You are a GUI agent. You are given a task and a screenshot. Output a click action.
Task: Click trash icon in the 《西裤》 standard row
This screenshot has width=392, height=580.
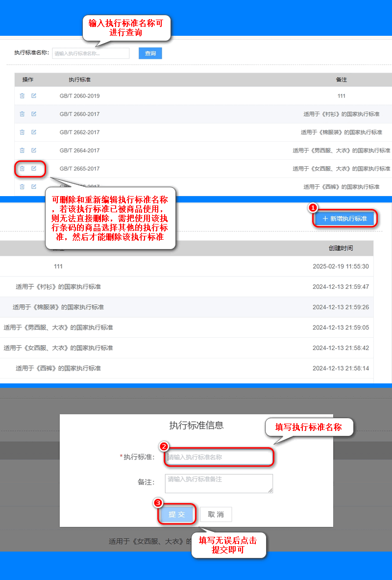click(22, 187)
